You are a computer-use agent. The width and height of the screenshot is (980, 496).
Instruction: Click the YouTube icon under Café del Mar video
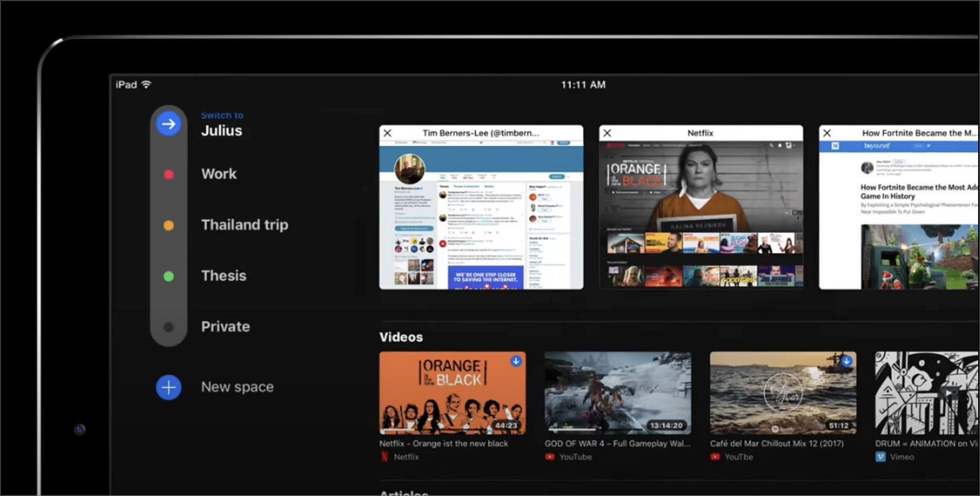point(715,457)
